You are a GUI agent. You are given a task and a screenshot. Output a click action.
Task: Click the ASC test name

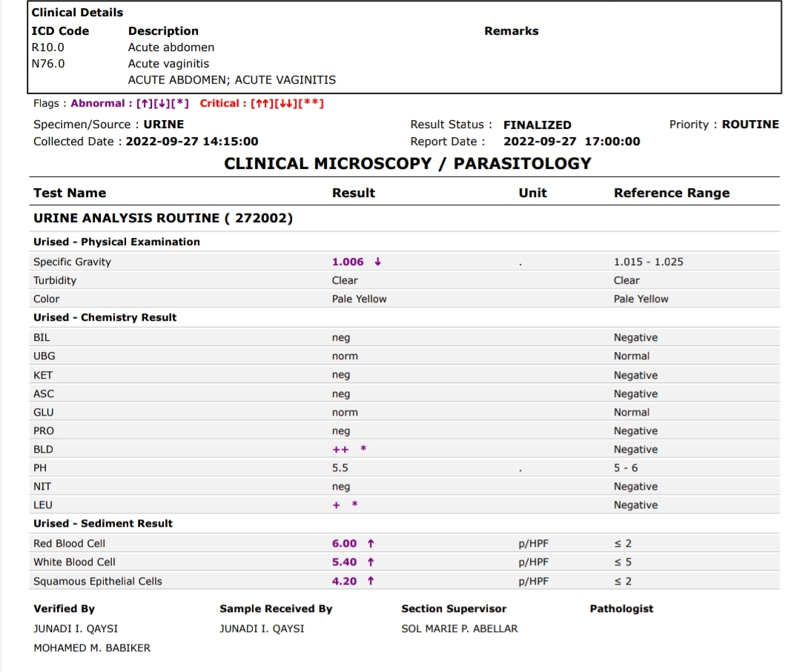[44, 393]
